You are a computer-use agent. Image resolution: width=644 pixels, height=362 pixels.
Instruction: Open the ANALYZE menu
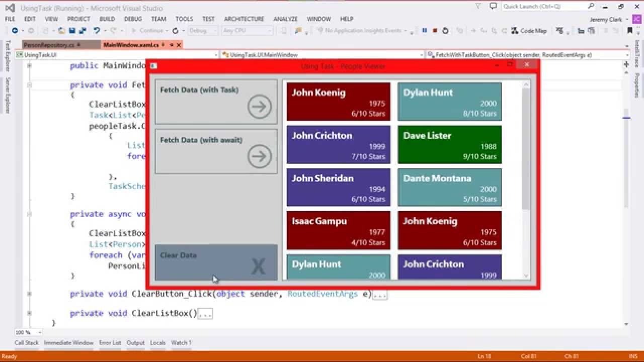click(x=285, y=19)
